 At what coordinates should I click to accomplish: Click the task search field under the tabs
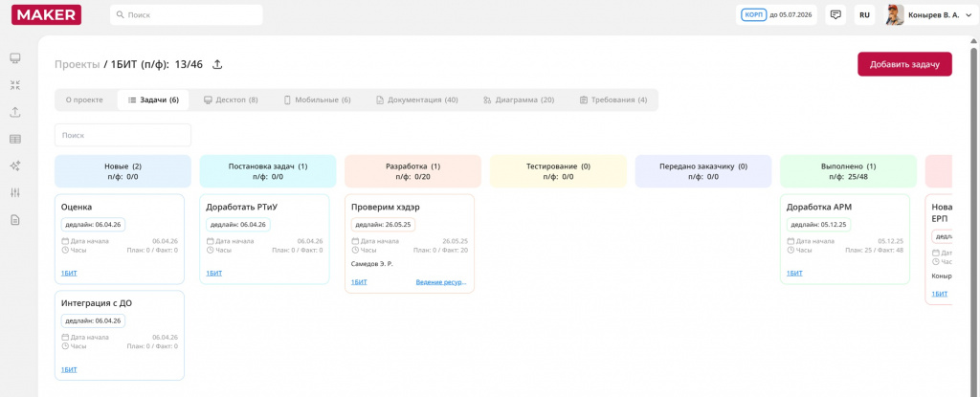[x=122, y=135]
